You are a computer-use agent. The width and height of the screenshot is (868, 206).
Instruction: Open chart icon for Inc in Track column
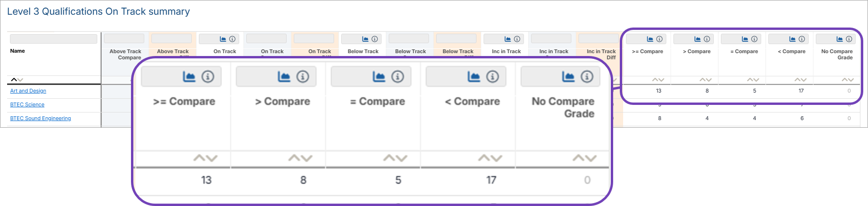[507, 39]
